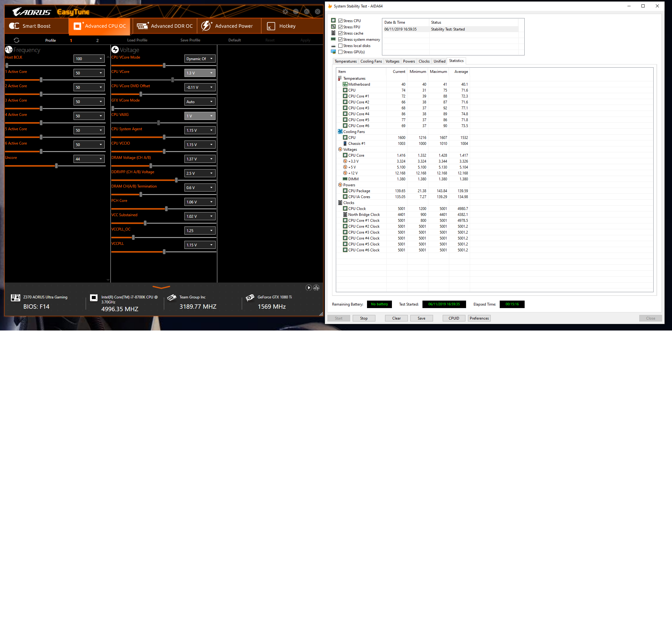This screenshot has width=672, height=623.
Task: Click the EasyTune settings gear icon
Action: click(x=285, y=12)
